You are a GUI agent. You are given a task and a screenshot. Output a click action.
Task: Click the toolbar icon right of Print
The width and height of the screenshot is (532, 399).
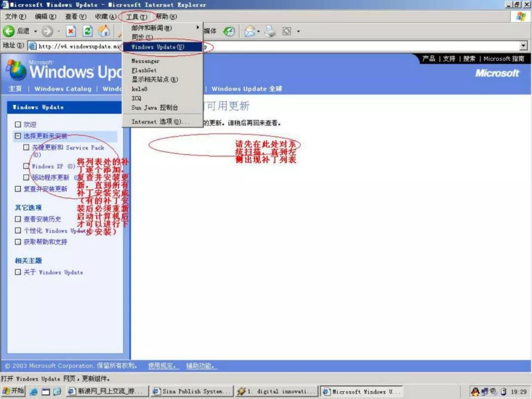287,31
